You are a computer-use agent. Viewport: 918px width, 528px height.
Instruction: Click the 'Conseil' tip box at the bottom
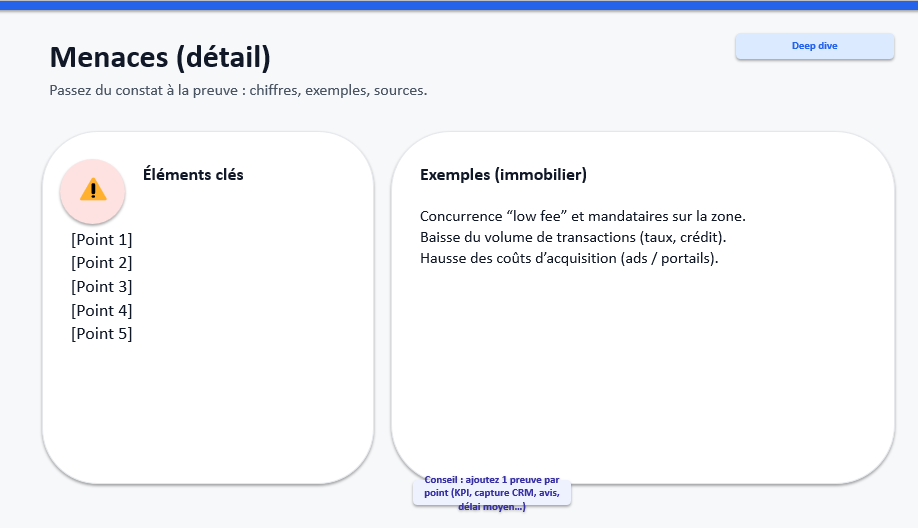[492, 493]
